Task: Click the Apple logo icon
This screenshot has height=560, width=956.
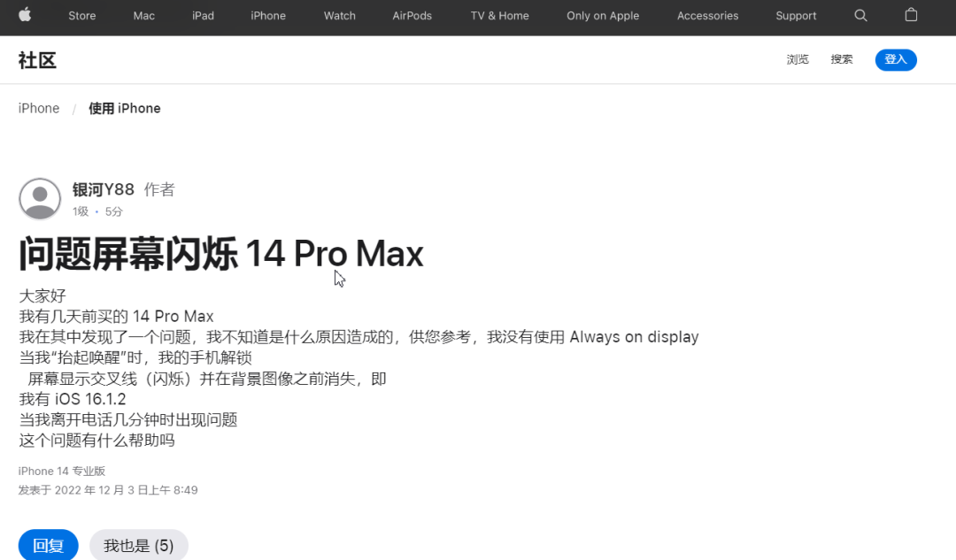Action: (25, 15)
